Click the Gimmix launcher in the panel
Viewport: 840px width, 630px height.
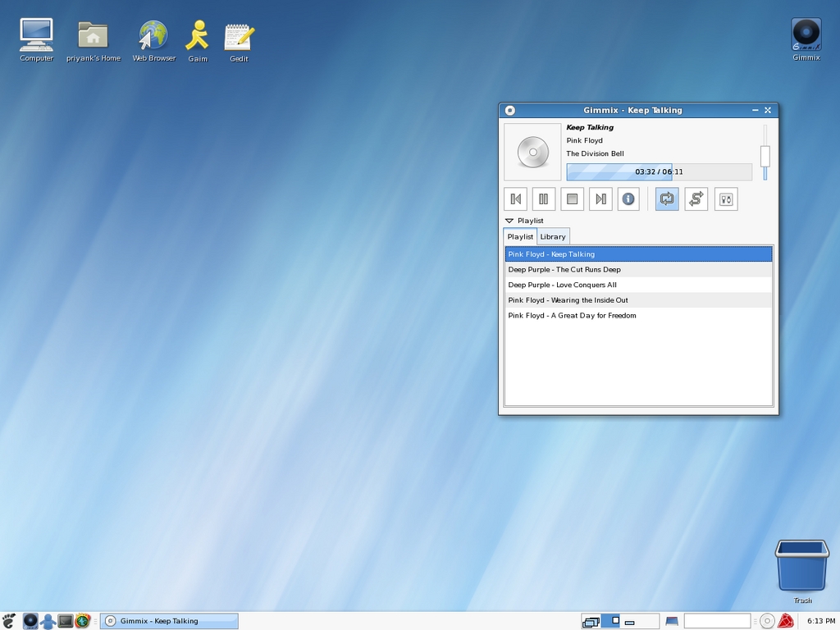pyautogui.click(x=30, y=621)
